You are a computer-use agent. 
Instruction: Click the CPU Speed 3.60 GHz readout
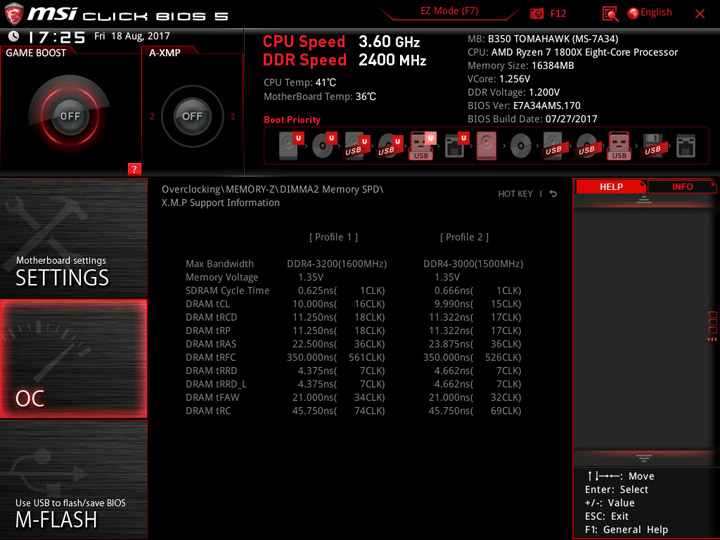(341, 42)
